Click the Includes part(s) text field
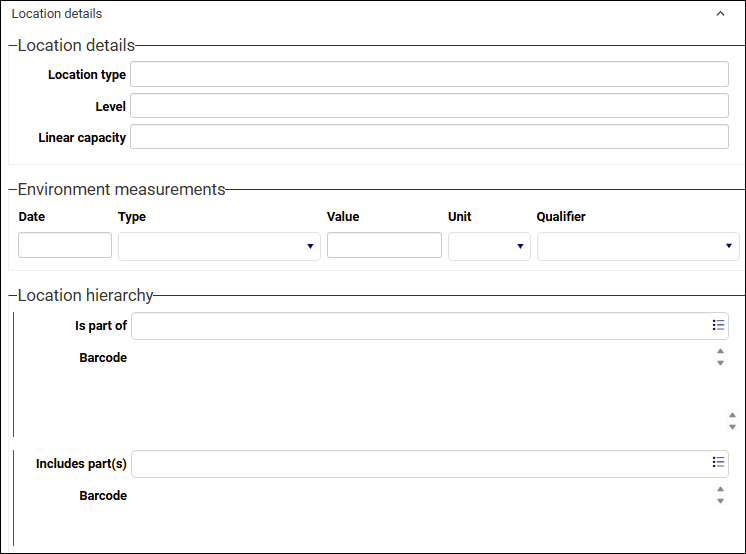Screen dimensions: 746x554 421,464
